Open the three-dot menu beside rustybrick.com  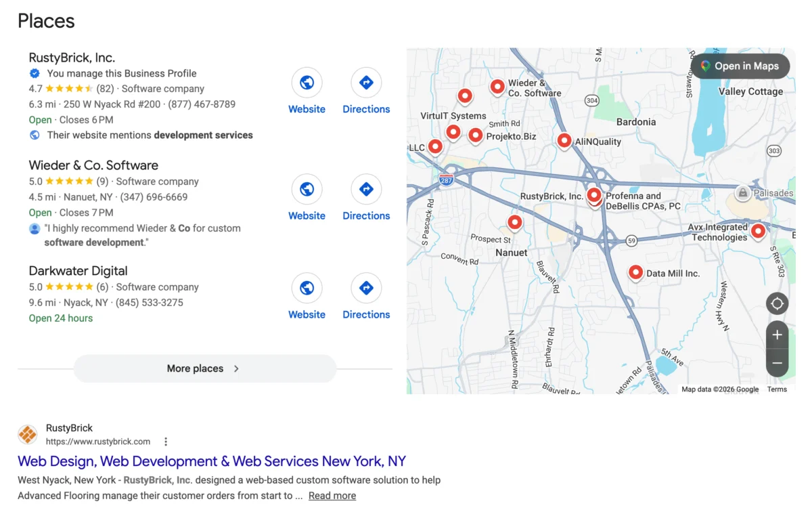(166, 442)
